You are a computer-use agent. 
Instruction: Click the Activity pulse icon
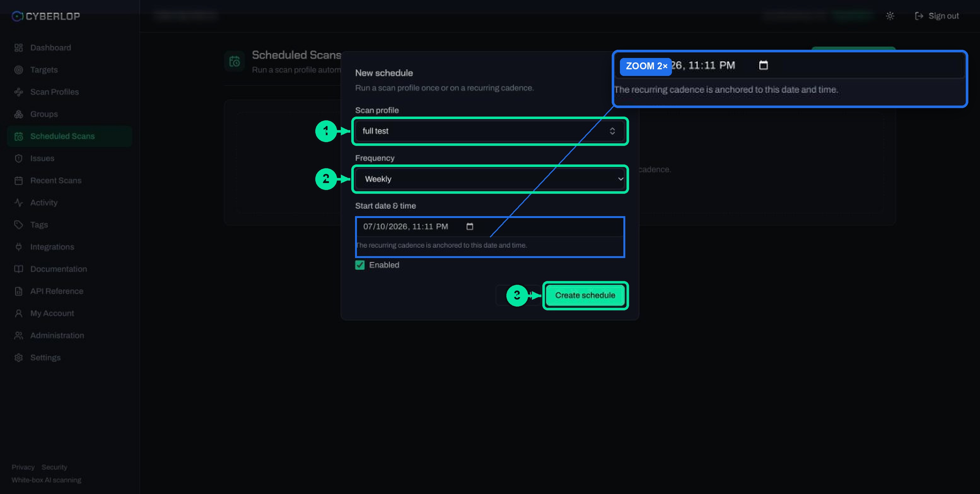(19, 203)
